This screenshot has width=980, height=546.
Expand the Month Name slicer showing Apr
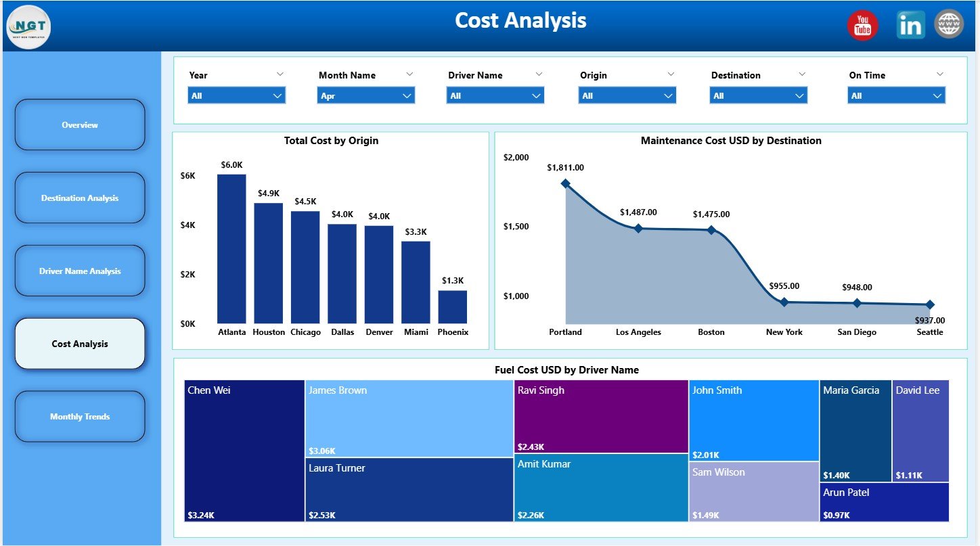(x=365, y=95)
